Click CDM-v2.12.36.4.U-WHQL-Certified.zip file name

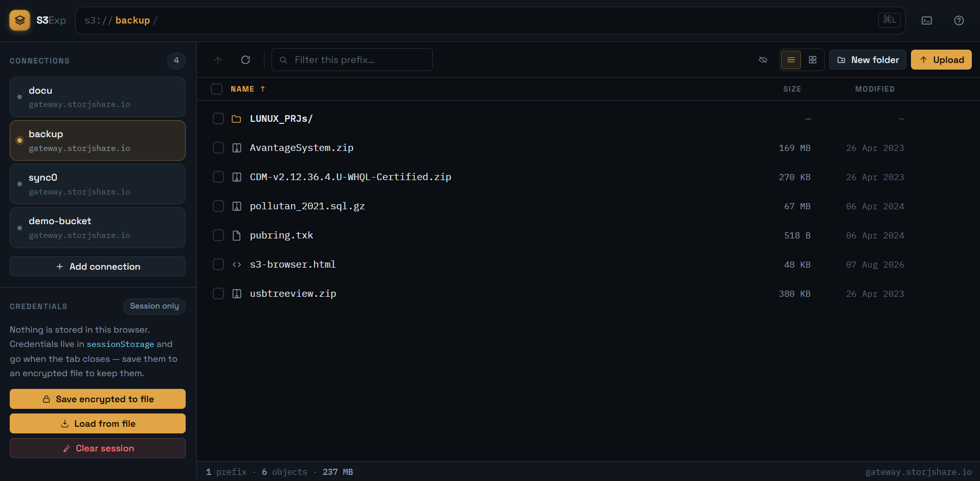350,177
